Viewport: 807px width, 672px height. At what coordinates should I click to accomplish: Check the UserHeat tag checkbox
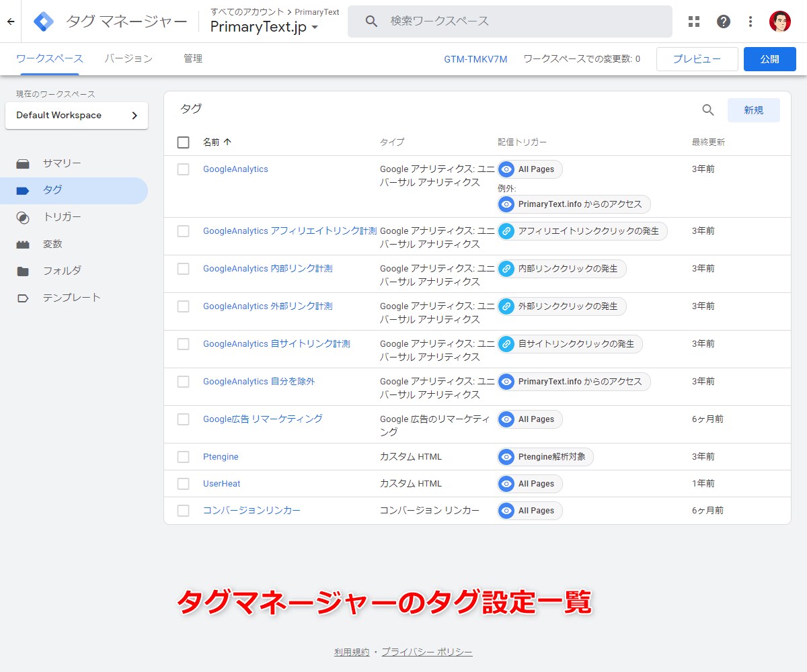[184, 484]
